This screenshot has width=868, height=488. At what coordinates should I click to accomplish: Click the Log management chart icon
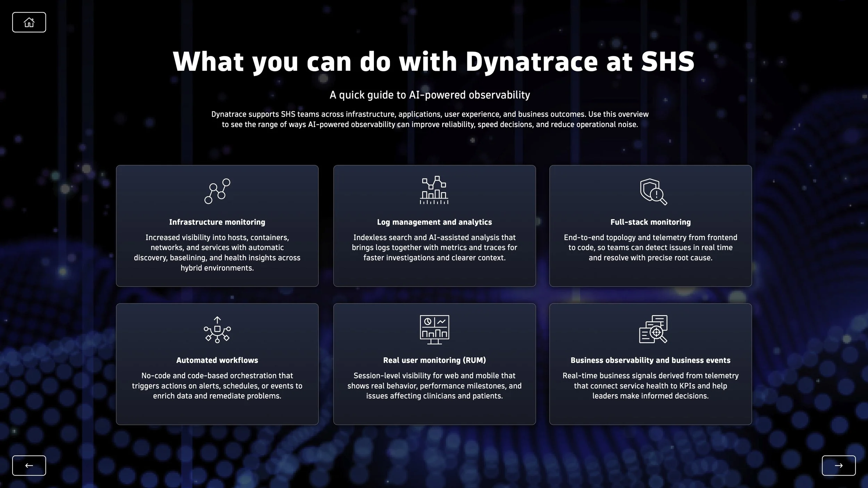click(x=434, y=190)
